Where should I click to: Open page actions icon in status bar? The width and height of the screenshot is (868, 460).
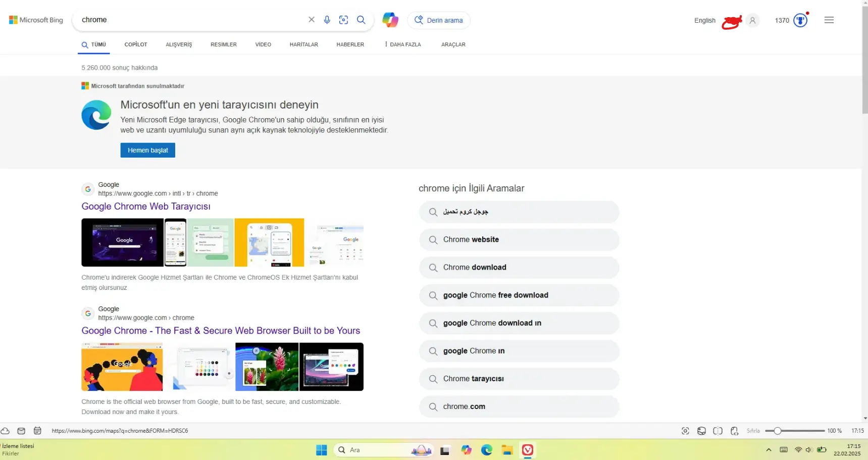point(734,431)
